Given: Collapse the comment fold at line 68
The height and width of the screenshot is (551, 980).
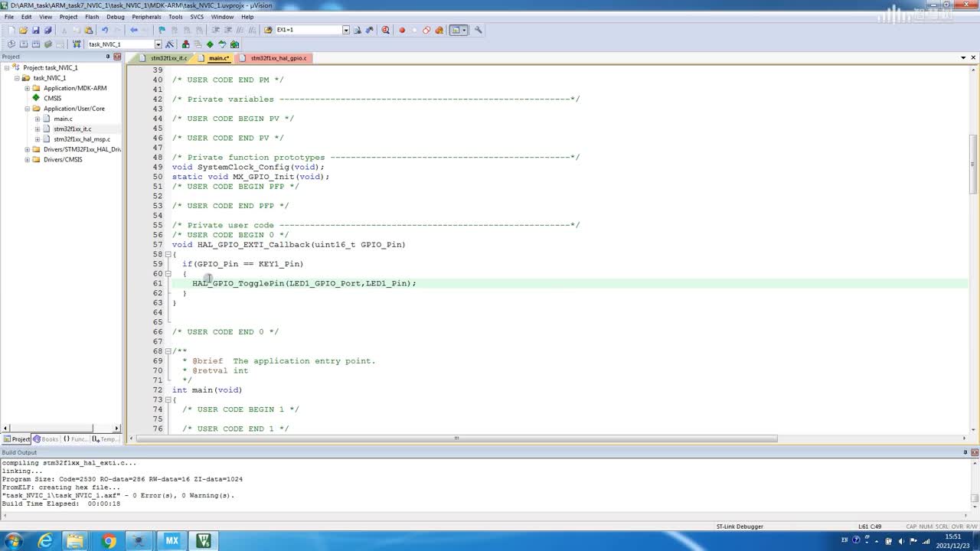Looking at the screenshot, I should click(x=168, y=351).
